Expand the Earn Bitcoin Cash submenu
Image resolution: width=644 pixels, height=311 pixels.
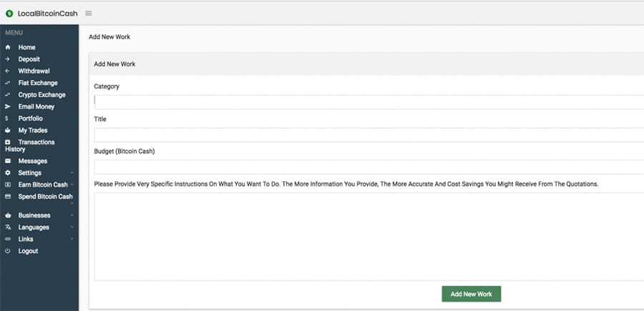click(39, 185)
